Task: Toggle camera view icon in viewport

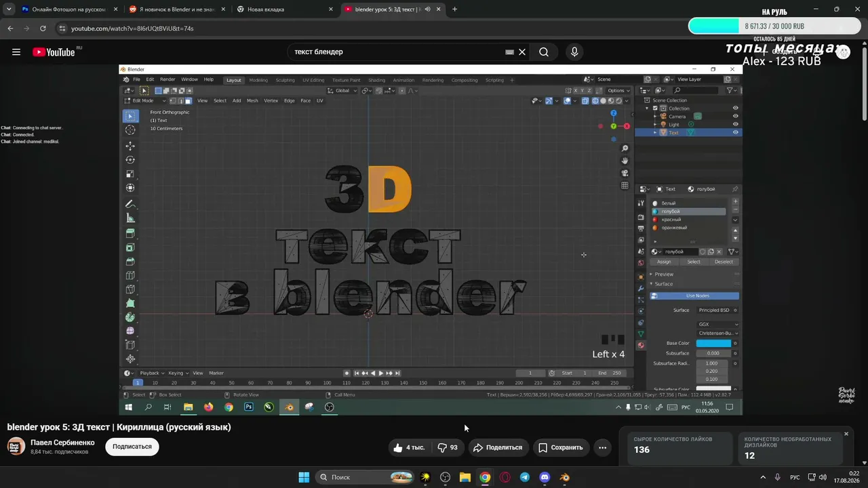Action: 625,173
